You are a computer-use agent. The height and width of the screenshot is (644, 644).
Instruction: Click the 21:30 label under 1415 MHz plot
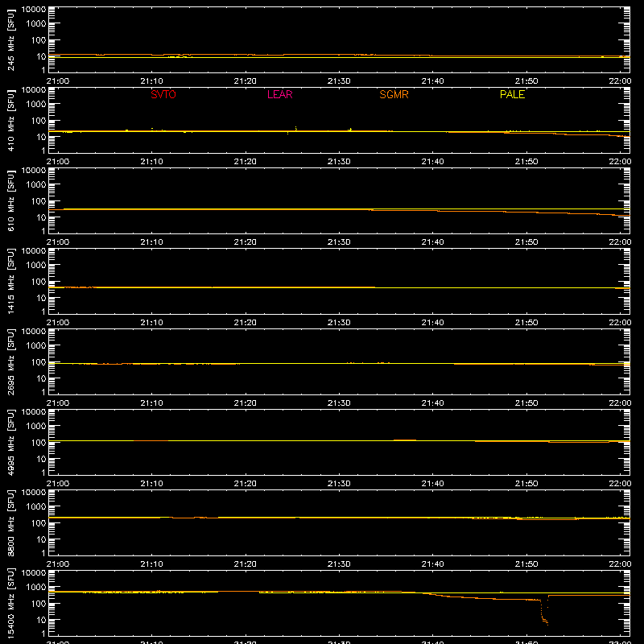pos(339,323)
